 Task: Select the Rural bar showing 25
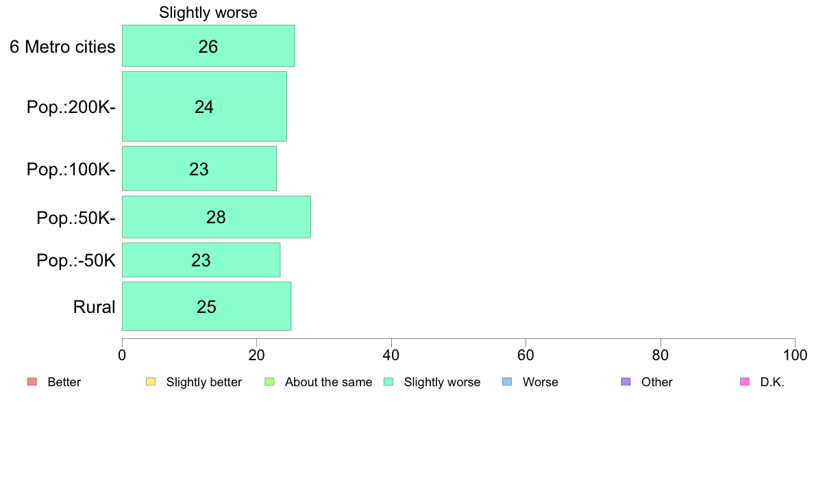206,306
